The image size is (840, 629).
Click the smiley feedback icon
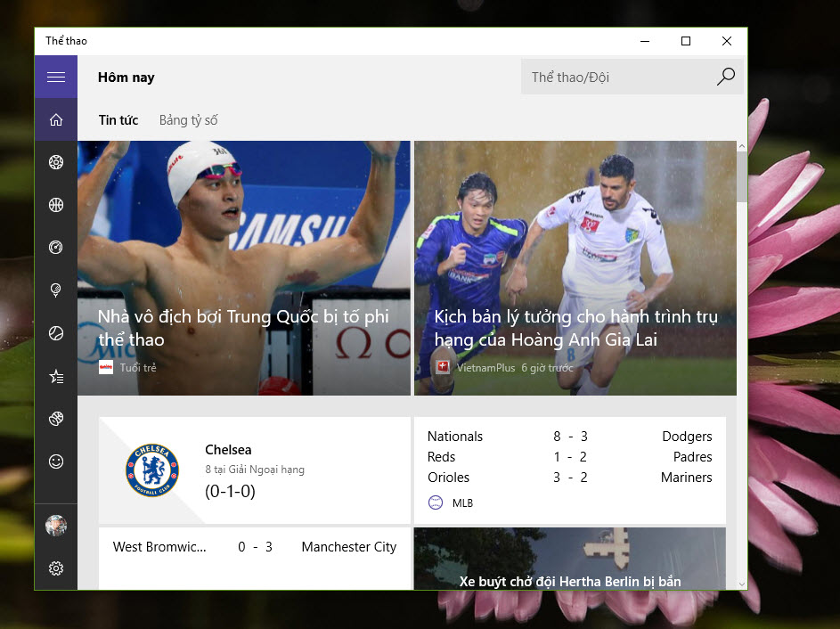(x=56, y=462)
